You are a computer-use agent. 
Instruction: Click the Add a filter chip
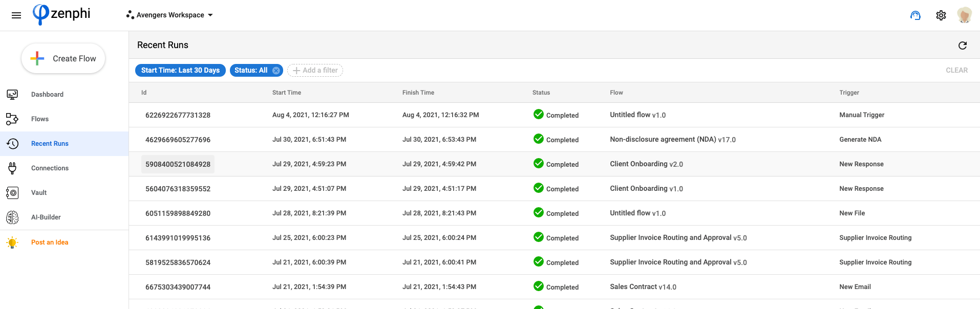[x=315, y=71]
